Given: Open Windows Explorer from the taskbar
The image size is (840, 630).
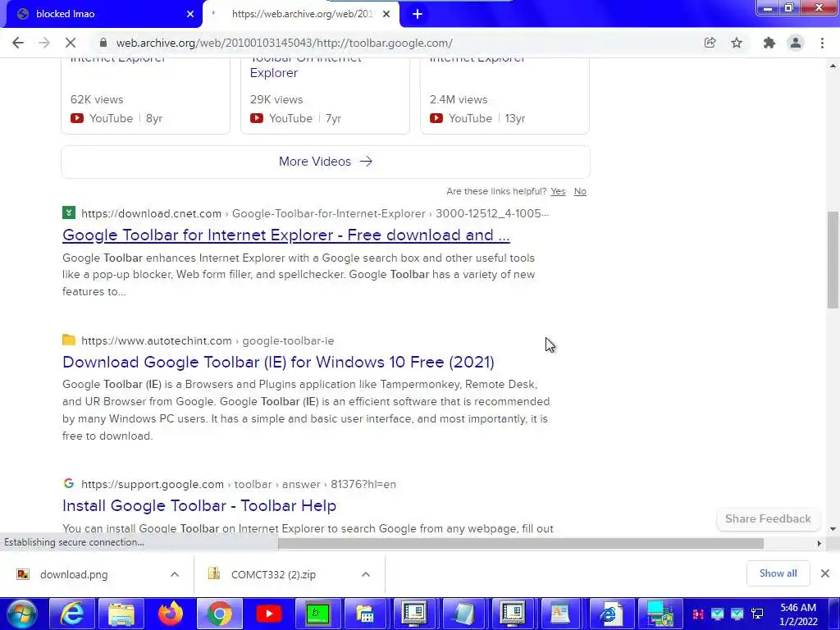Looking at the screenshot, I should click(x=121, y=614).
